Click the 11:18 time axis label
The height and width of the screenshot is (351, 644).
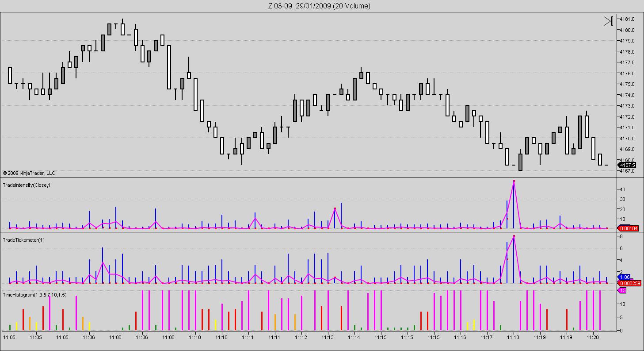coord(513,337)
